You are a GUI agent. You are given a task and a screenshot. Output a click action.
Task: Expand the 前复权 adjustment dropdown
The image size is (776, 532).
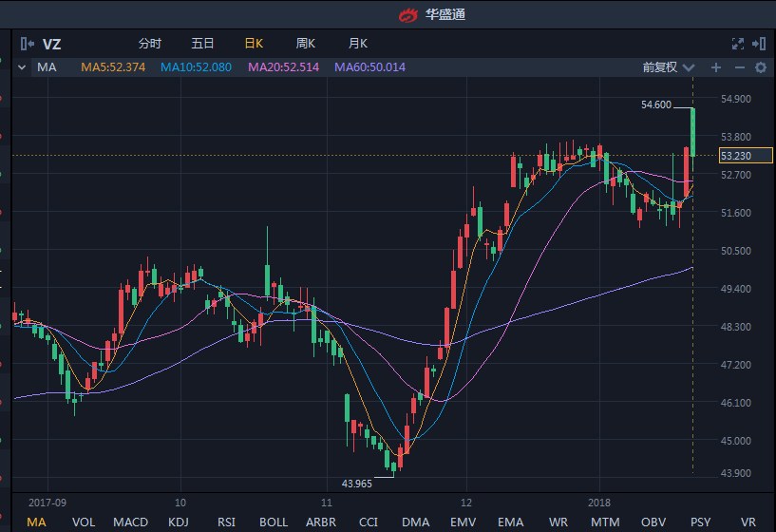(x=669, y=67)
